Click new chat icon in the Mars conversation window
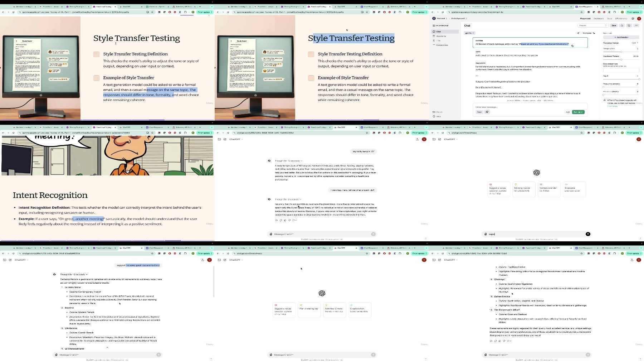Image resolution: width=644 pixels, height=362 pixels. pyautogui.click(x=225, y=139)
